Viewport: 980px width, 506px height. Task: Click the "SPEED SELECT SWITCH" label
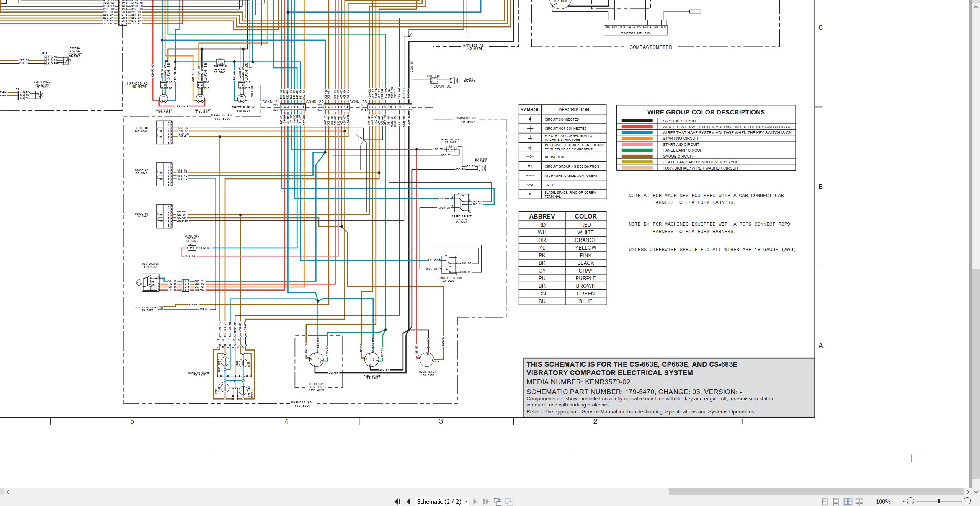(x=462, y=219)
